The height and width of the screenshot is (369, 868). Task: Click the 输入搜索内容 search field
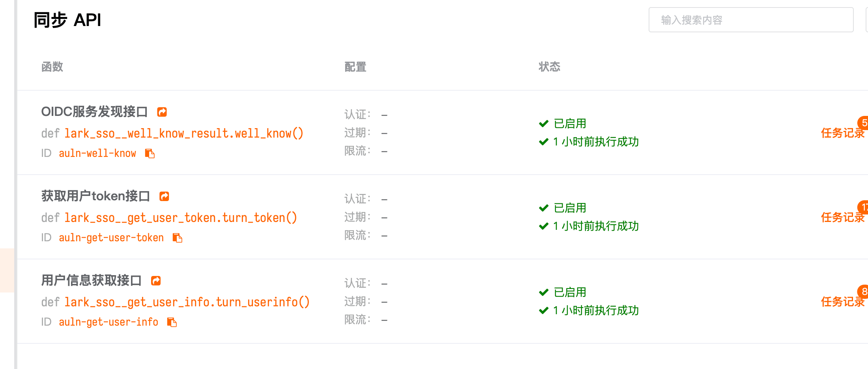[x=750, y=20]
